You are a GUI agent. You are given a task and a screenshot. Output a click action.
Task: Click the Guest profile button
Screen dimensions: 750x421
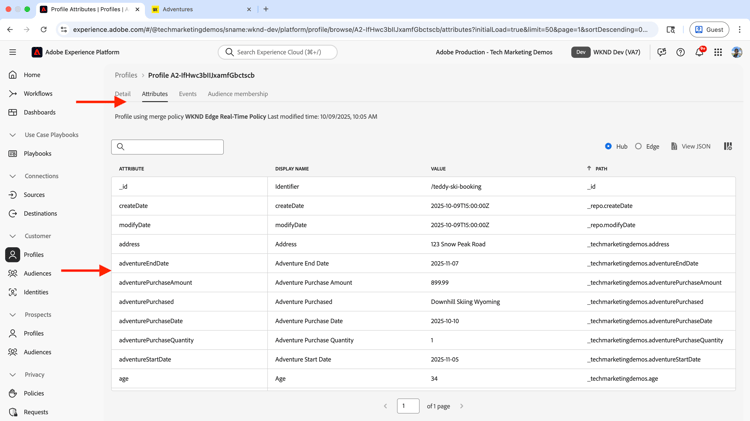[x=709, y=30]
